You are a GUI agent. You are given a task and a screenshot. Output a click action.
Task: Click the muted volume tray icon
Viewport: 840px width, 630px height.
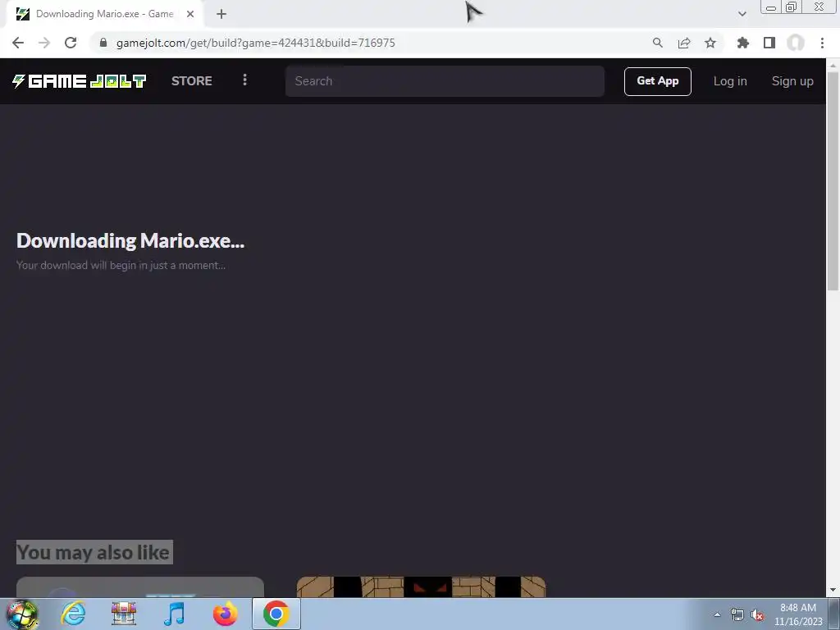[x=757, y=614]
